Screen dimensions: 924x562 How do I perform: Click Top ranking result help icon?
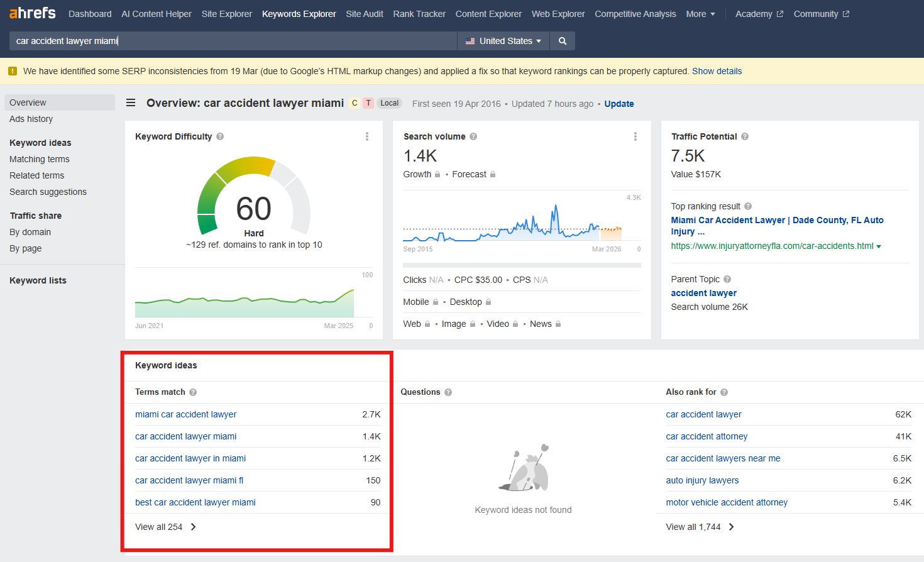coord(748,206)
